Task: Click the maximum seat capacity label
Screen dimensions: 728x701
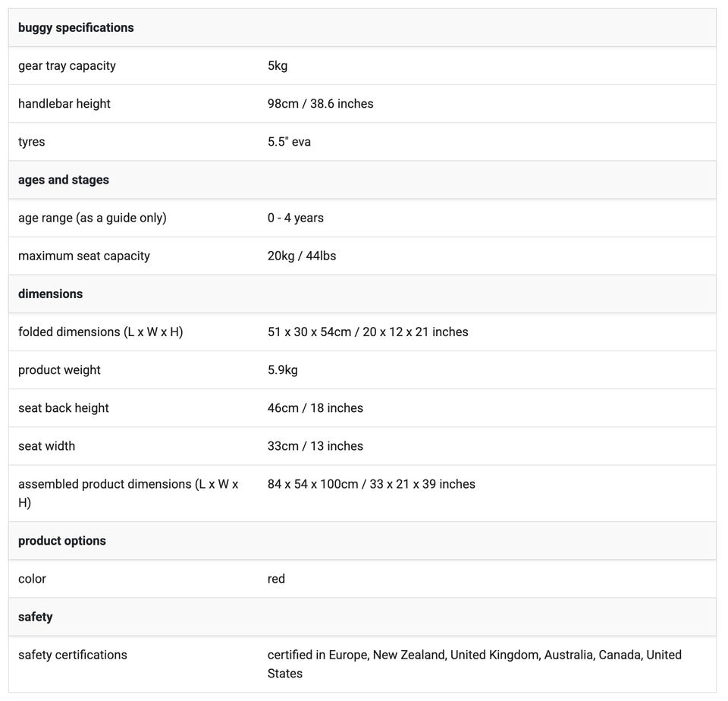Action: (x=84, y=256)
